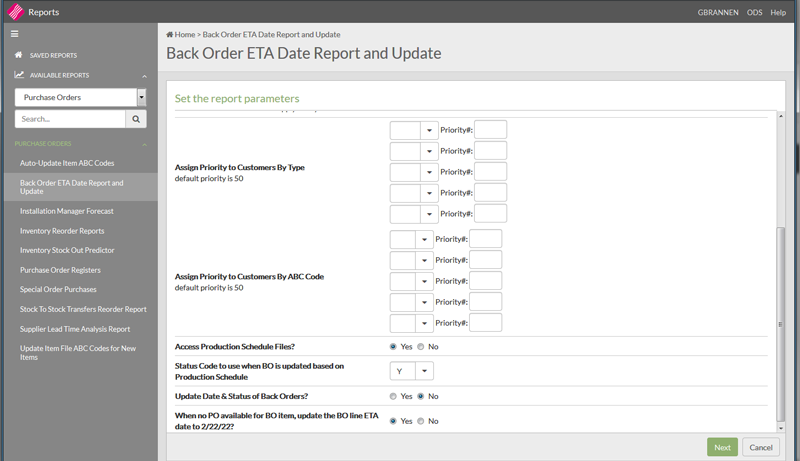Select Yes for Access Production Schedule Files
The width and height of the screenshot is (800, 461).
394,346
